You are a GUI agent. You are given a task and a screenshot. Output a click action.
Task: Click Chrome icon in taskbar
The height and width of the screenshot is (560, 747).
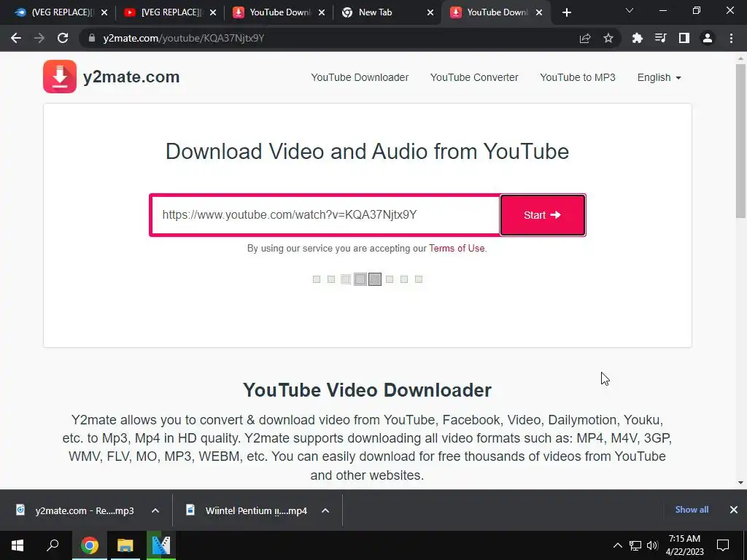click(90, 545)
